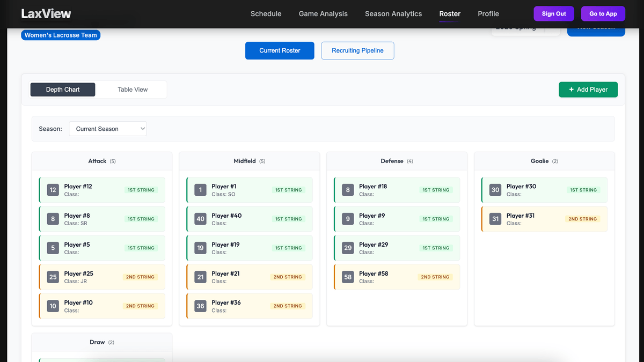The height and width of the screenshot is (362, 644).
Task: Select Player #12's card under Attack
Action: click(101, 189)
